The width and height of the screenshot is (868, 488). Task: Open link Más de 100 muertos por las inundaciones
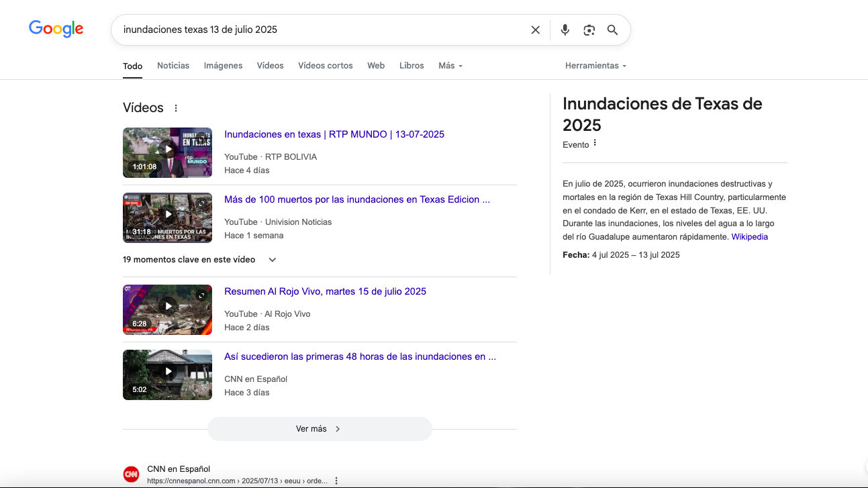click(x=357, y=199)
